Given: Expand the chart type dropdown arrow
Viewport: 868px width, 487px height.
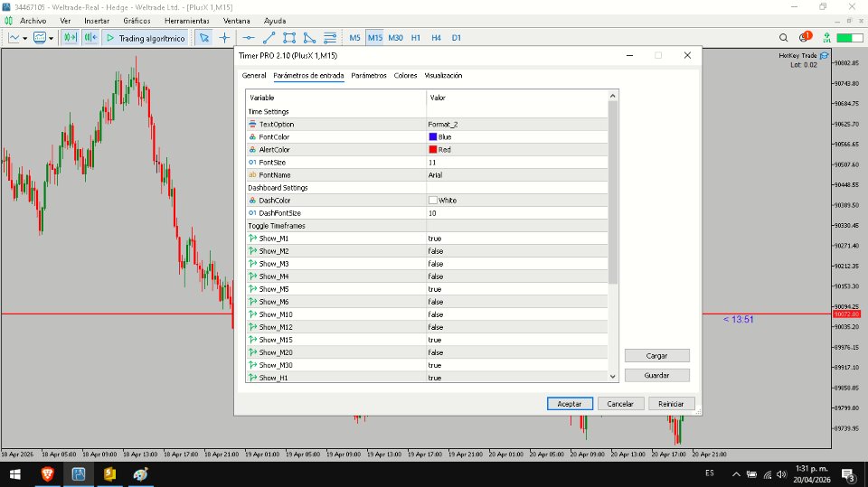Looking at the screenshot, I should 25,38.
